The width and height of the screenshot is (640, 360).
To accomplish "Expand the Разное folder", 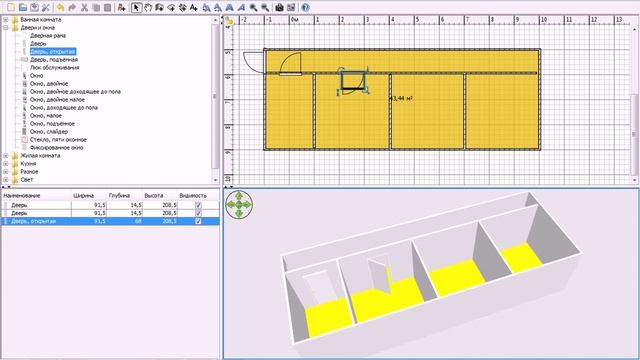I will pos(6,172).
